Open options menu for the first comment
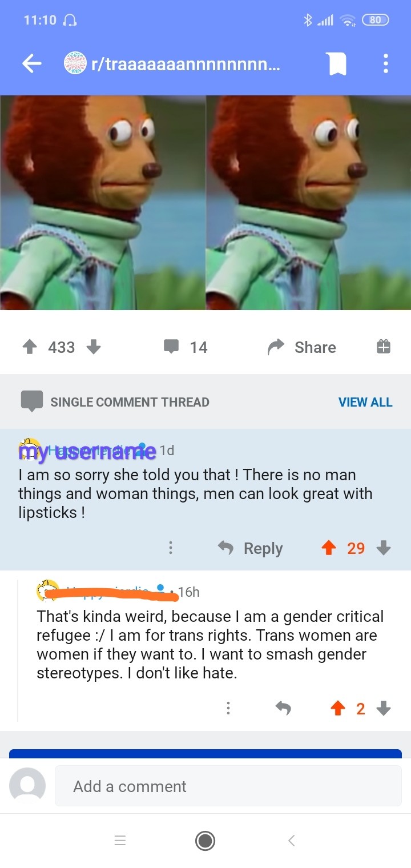The image size is (411, 868). [170, 548]
